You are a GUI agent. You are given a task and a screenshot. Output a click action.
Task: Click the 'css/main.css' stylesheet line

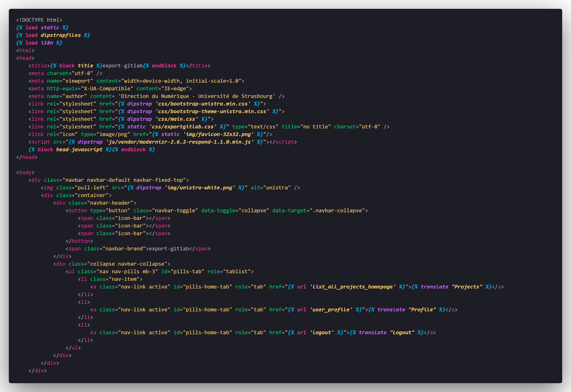pos(121,119)
